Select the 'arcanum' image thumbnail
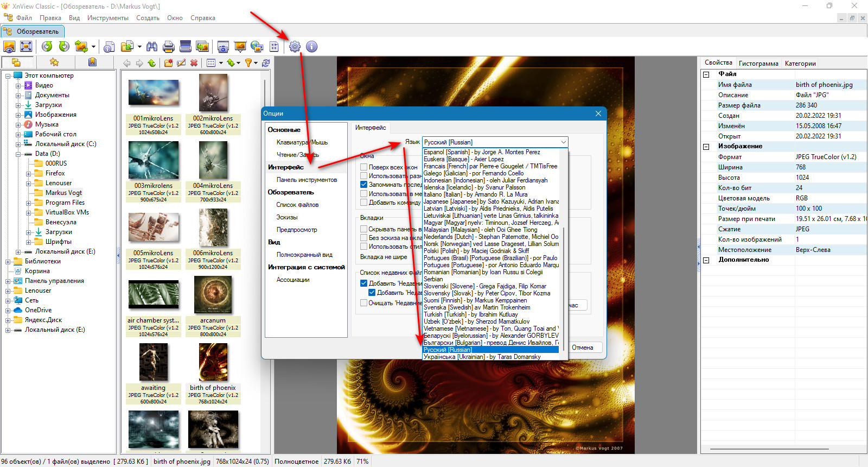The height and width of the screenshot is (467, 868). tap(213, 296)
